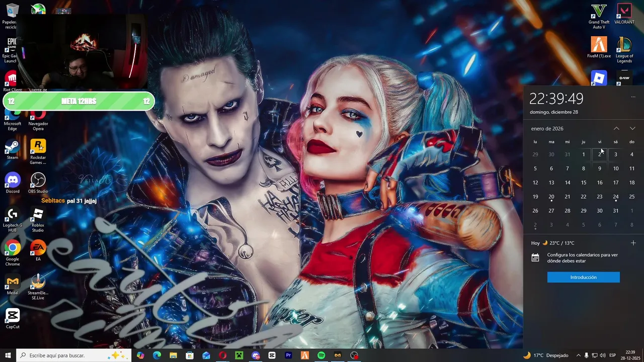This screenshot has height=362, width=644.
Task: Go to the next month in the calendar
Action: click(x=632, y=128)
